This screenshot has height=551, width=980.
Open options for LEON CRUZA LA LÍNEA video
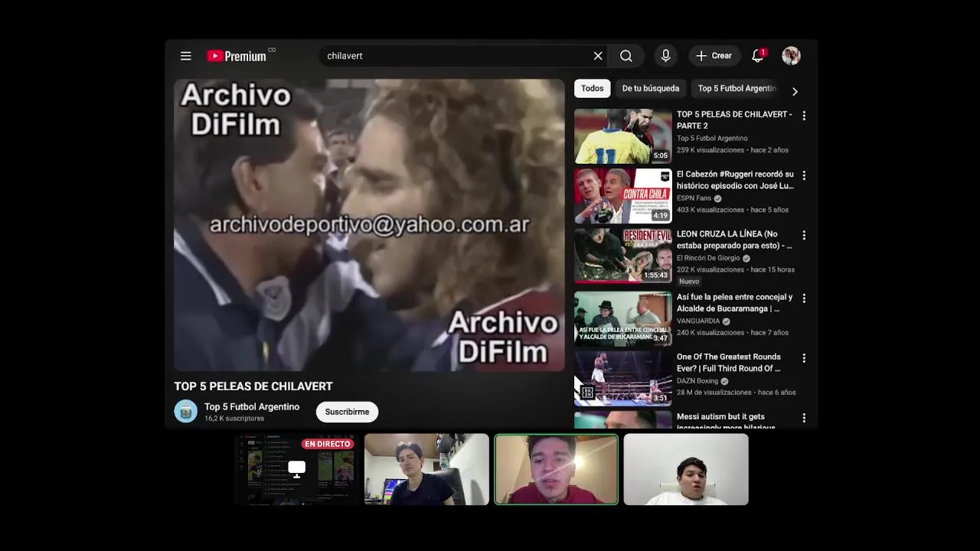(804, 236)
